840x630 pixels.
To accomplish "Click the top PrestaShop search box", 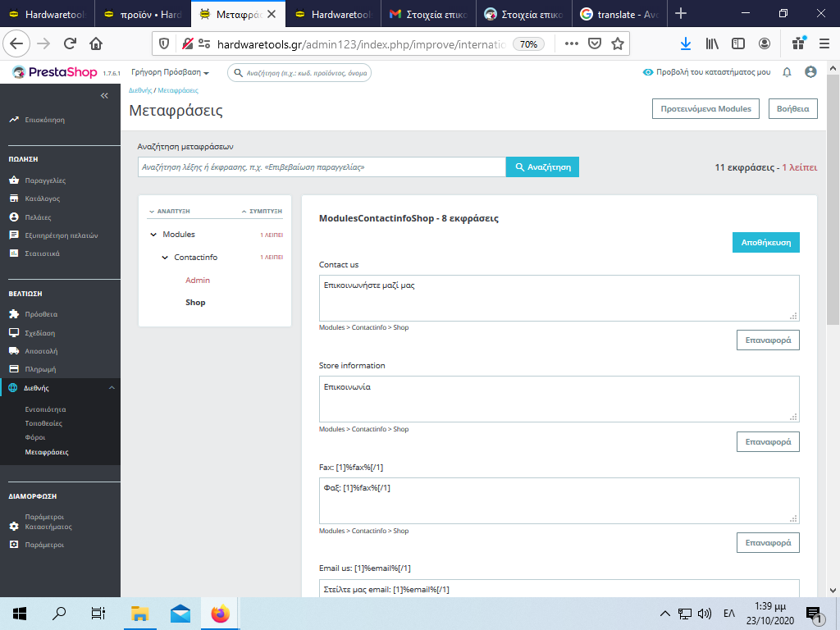I will (299, 73).
